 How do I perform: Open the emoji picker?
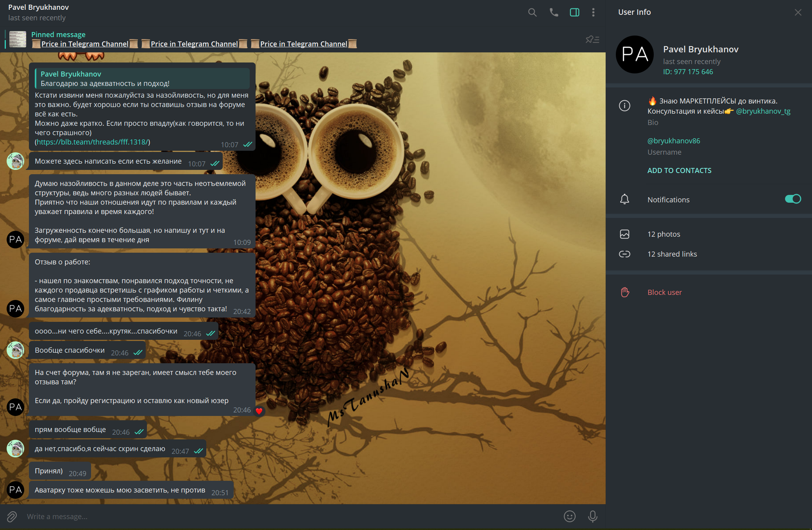click(x=569, y=516)
